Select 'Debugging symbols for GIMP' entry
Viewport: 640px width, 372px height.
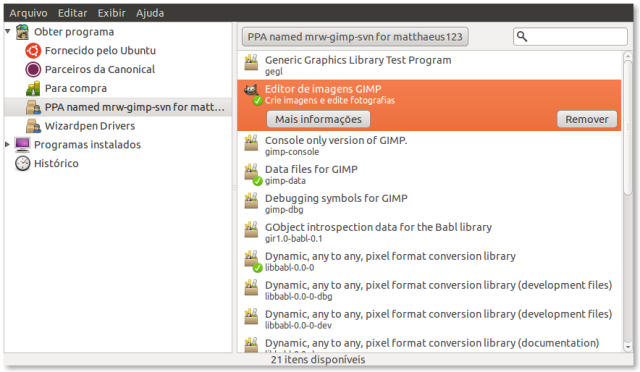(x=429, y=204)
